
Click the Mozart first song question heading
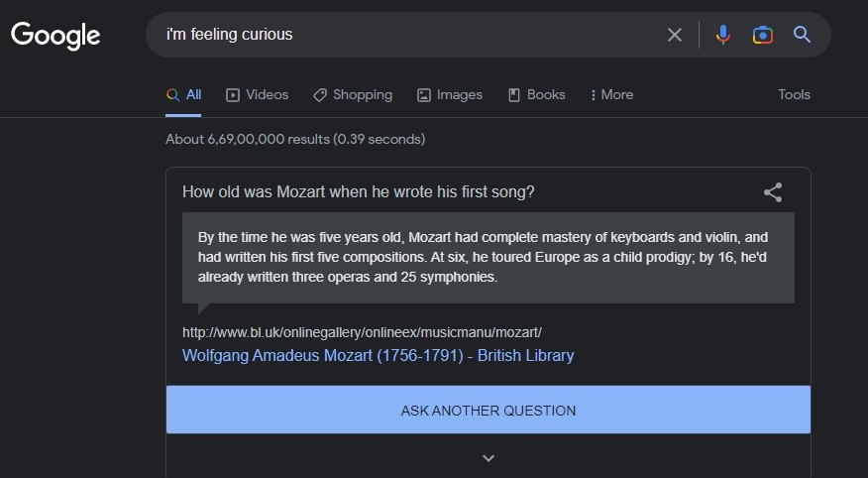click(x=358, y=192)
